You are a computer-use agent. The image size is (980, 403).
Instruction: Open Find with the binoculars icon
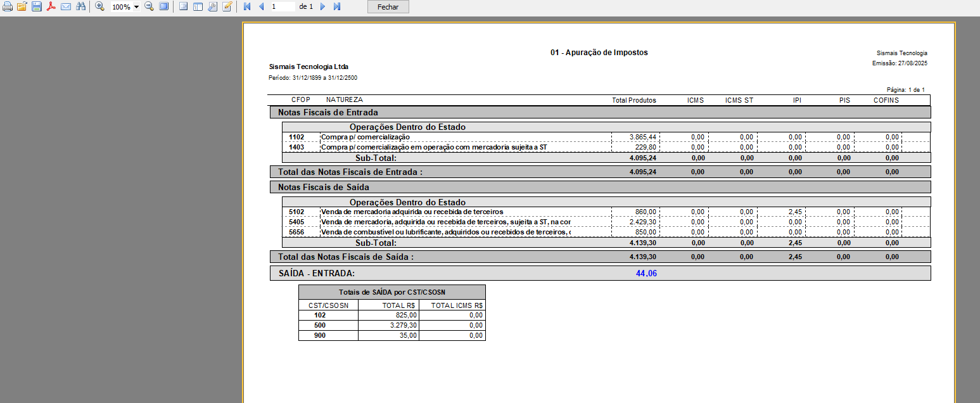tap(80, 6)
